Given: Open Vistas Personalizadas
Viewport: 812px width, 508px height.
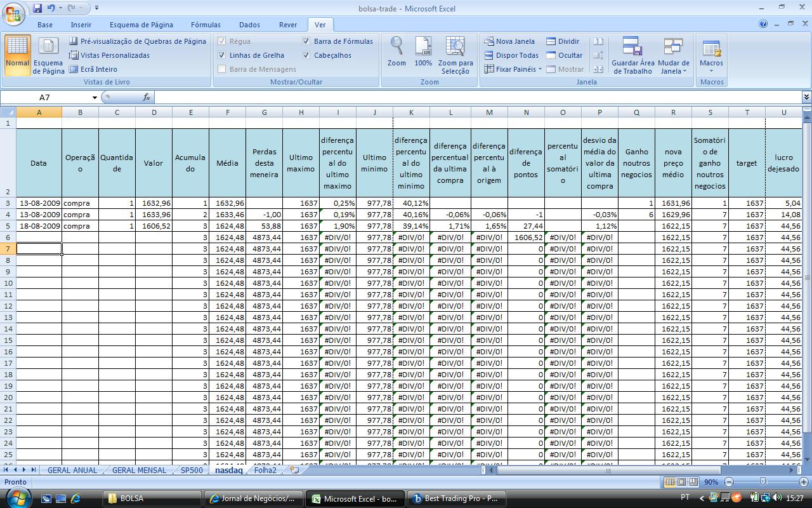Looking at the screenshot, I should (x=109, y=55).
